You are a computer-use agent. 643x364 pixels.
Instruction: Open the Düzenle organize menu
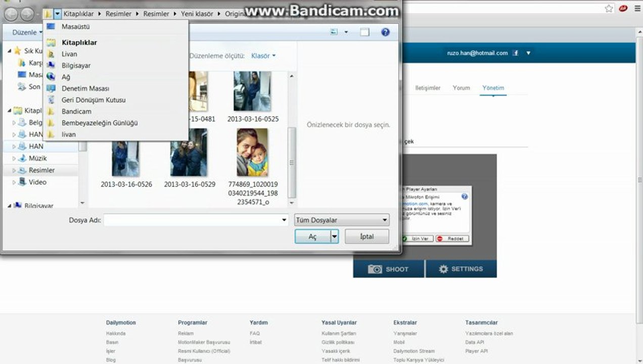point(27,32)
